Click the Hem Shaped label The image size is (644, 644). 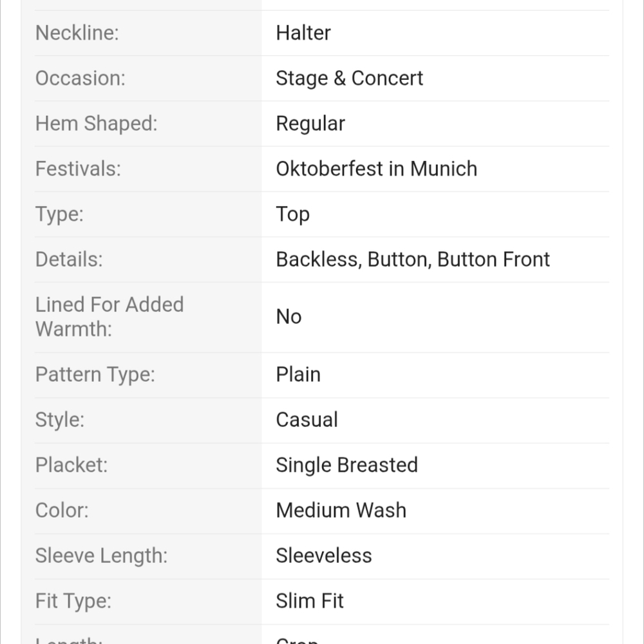(x=97, y=124)
